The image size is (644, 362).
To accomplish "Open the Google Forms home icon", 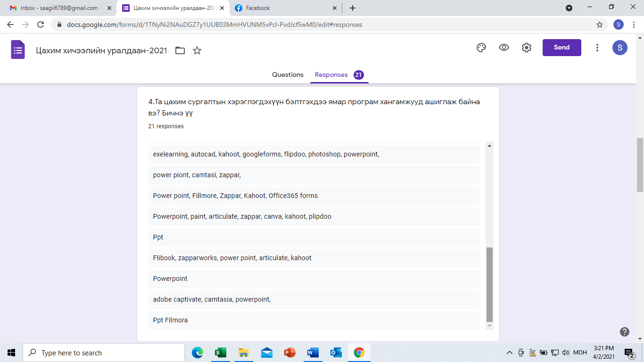I will [18, 49].
